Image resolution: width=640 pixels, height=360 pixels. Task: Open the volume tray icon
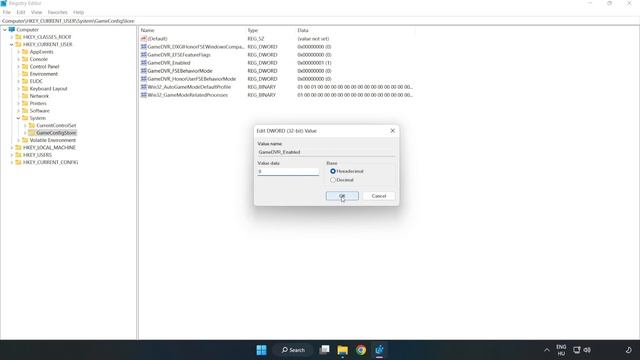[587, 350]
